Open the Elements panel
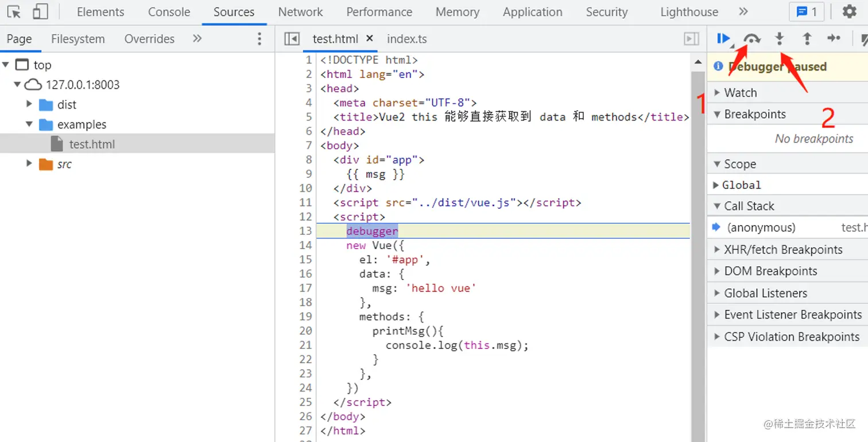Viewport: 868px width, 442px height. coord(100,12)
